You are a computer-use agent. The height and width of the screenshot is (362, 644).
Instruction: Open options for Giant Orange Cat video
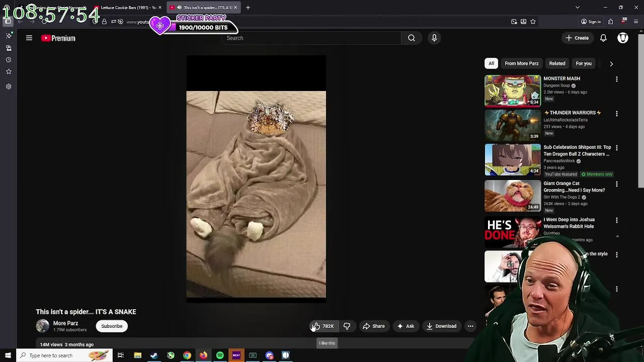tap(617, 185)
